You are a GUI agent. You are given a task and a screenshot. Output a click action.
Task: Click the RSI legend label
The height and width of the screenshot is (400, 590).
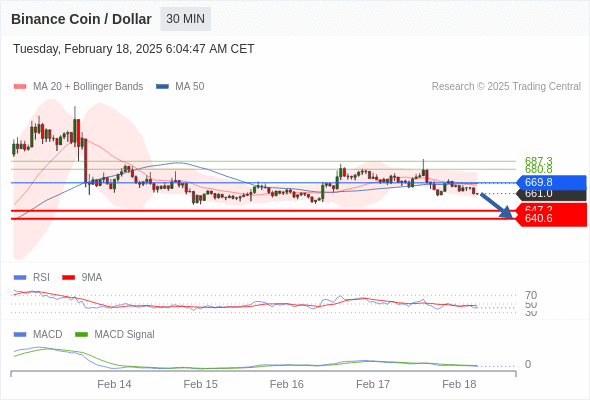[x=41, y=278]
